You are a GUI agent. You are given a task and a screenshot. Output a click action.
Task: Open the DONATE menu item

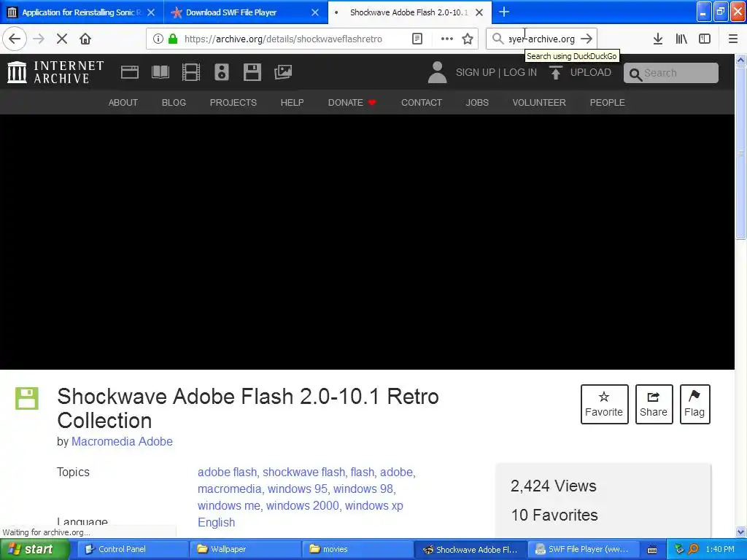pos(352,102)
